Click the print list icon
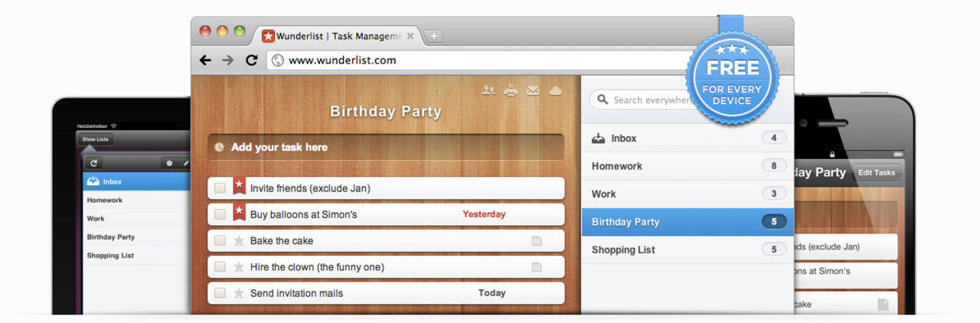 click(x=511, y=90)
